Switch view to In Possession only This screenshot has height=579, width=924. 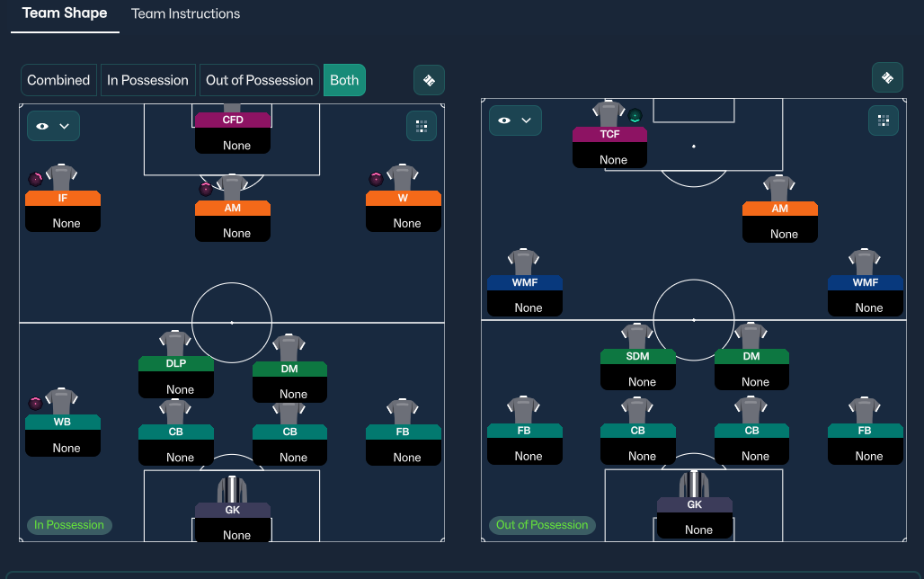point(147,80)
